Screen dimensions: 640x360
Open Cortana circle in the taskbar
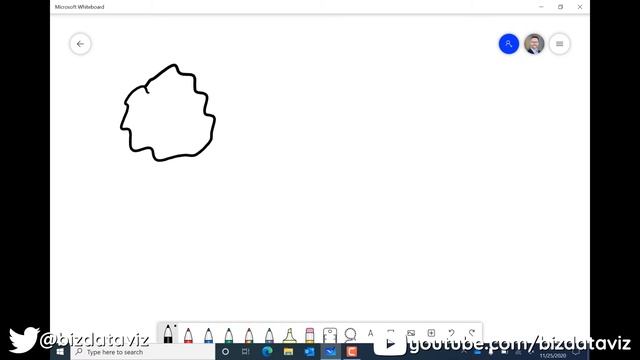click(225, 351)
